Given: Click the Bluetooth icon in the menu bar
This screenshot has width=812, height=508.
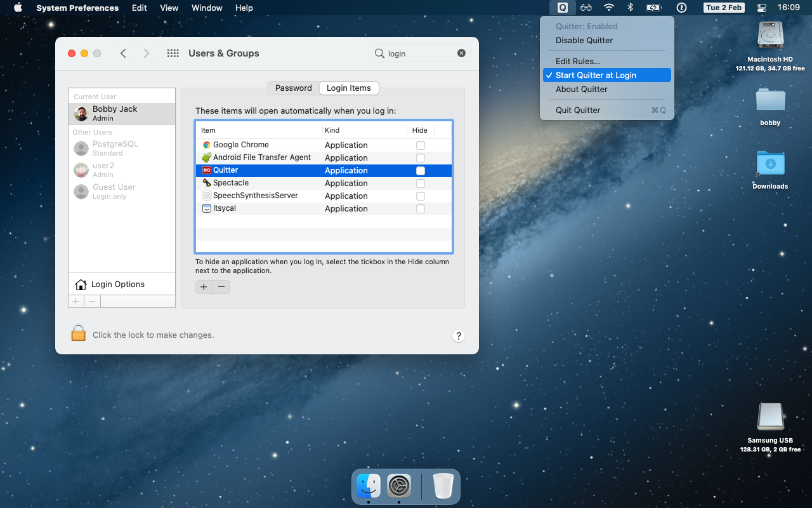Looking at the screenshot, I should point(631,8).
